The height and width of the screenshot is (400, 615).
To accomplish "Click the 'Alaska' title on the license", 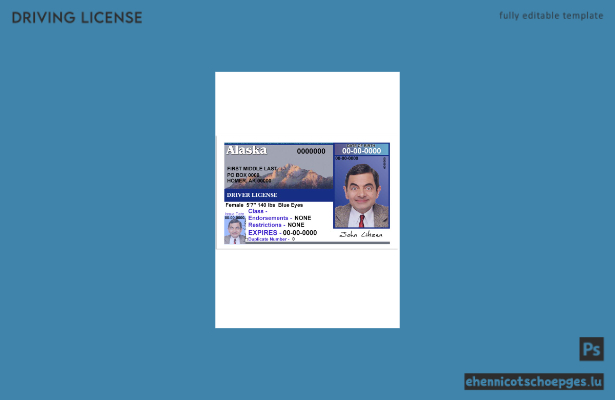I will pyautogui.click(x=246, y=150).
